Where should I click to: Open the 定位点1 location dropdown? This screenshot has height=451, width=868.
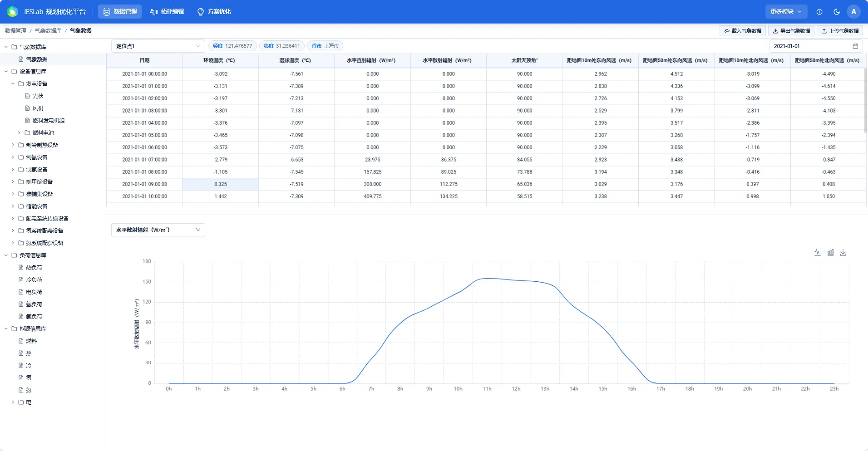tap(158, 46)
